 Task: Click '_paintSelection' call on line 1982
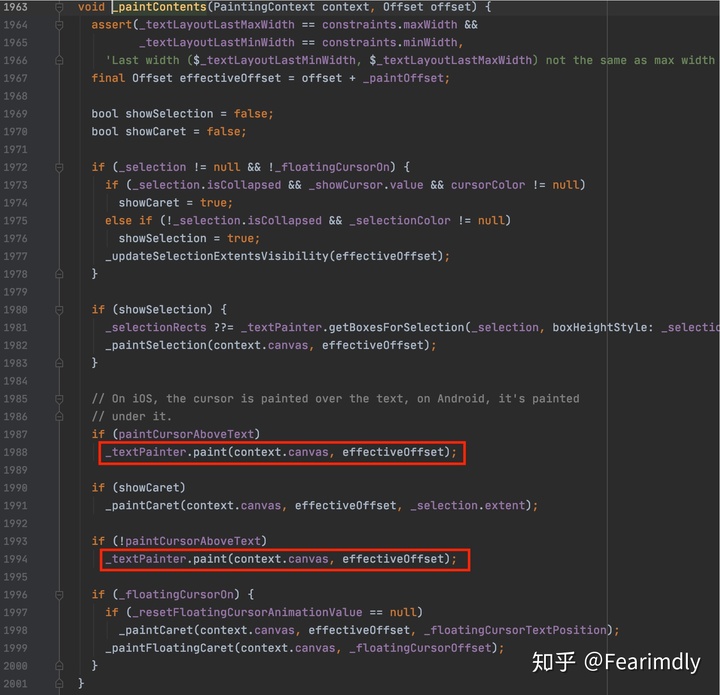click(x=156, y=345)
